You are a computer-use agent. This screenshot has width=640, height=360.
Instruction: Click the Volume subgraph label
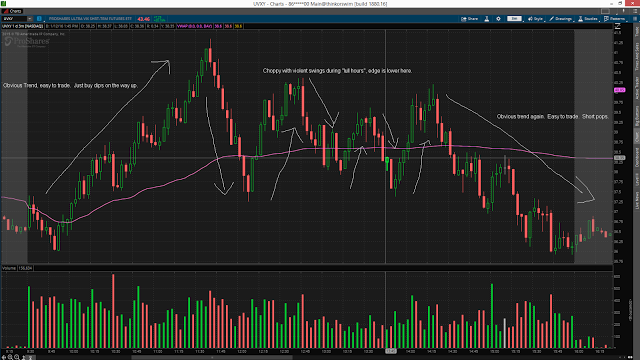pyautogui.click(x=9, y=268)
